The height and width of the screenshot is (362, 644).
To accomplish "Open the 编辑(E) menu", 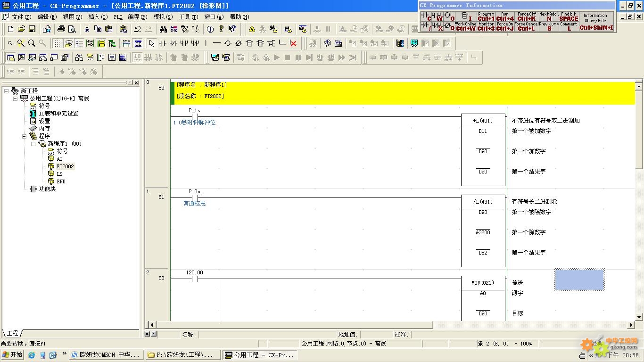I will [47, 17].
